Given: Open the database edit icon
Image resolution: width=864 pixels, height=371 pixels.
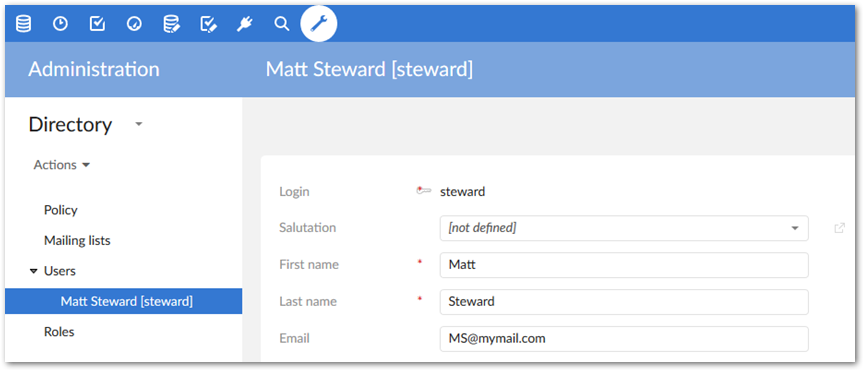Looking at the screenshot, I should point(171,24).
